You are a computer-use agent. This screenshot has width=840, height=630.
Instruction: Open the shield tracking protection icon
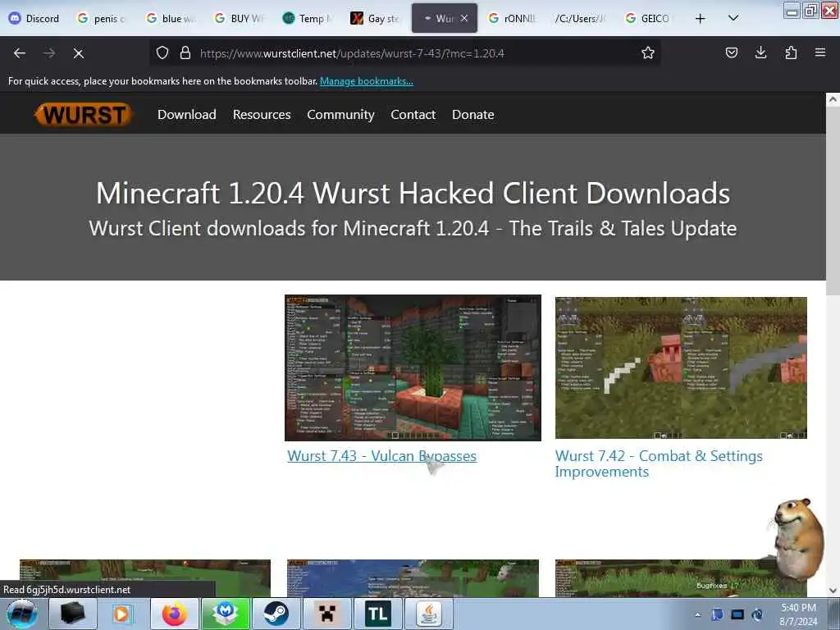[162, 52]
